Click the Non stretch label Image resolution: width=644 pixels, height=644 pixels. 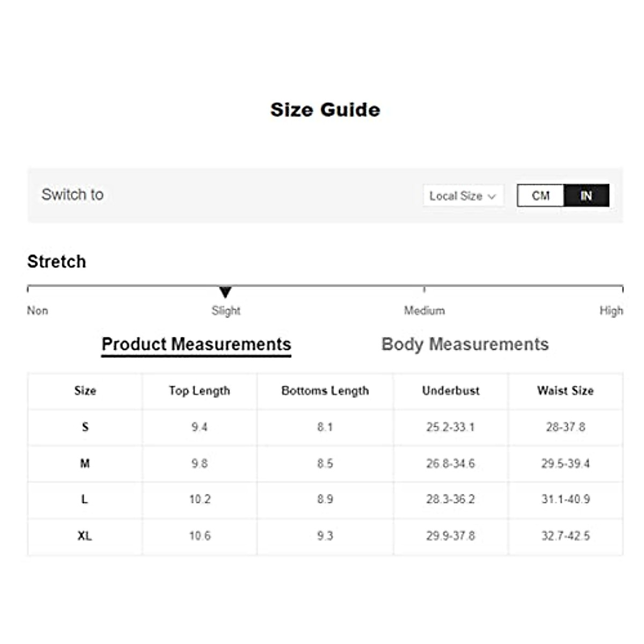coord(38,311)
